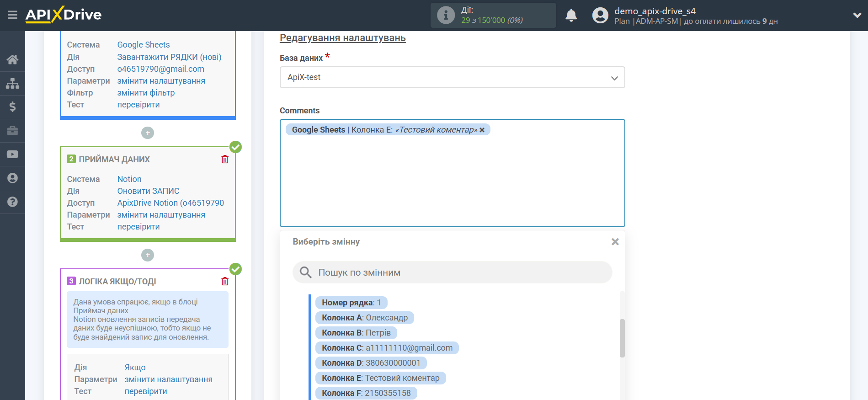The image size is (868, 400).
Task: Open the o46519790@gmail.com access link
Action: [x=160, y=69]
